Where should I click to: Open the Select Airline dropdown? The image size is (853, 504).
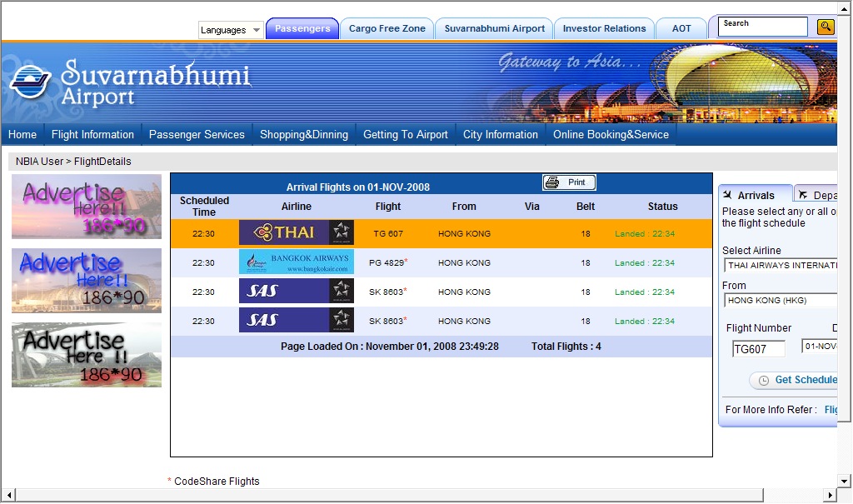coord(781,266)
